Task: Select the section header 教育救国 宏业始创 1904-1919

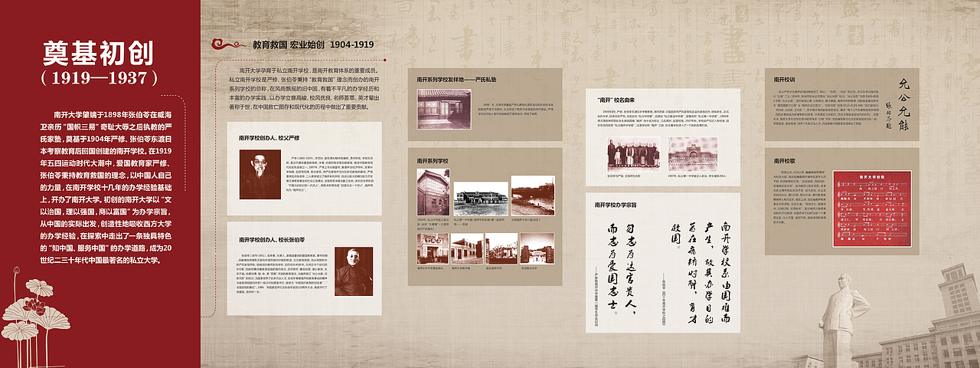Action: point(313,44)
